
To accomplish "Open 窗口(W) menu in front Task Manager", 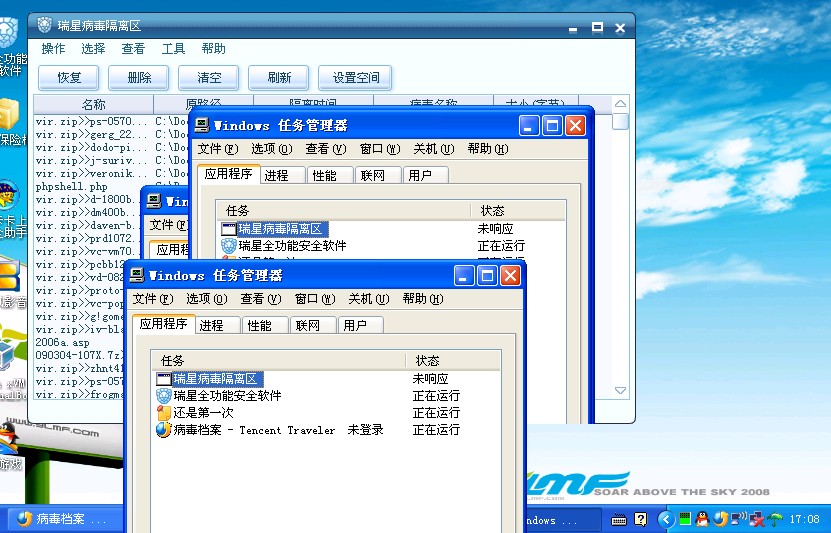I will (x=315, y=299).
